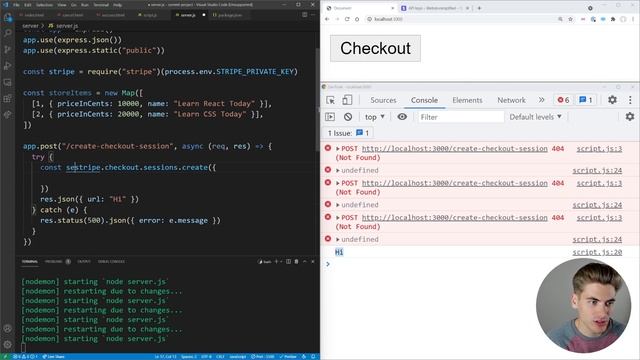The image size is (640, 360).
Task: Kill terminal with trash icon
Action: coord(297,261)
